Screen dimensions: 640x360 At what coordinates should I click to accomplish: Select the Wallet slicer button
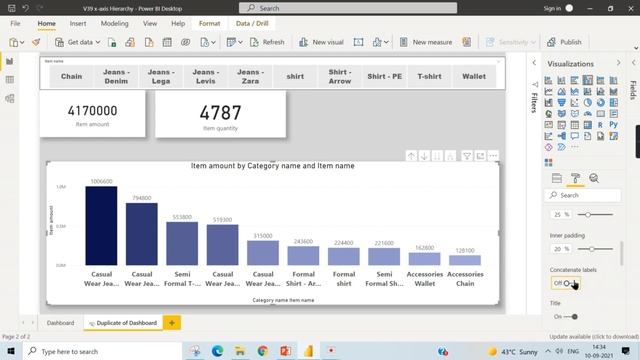click(474, 76)
